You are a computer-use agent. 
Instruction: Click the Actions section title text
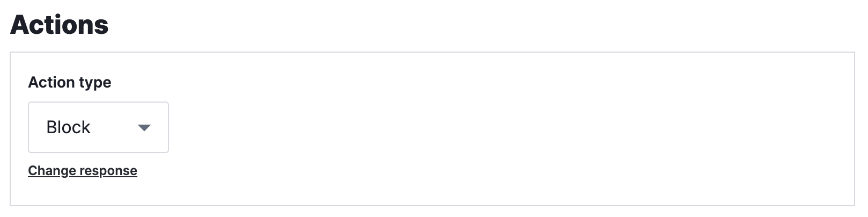pyautogui.click(x=60, y=25)
